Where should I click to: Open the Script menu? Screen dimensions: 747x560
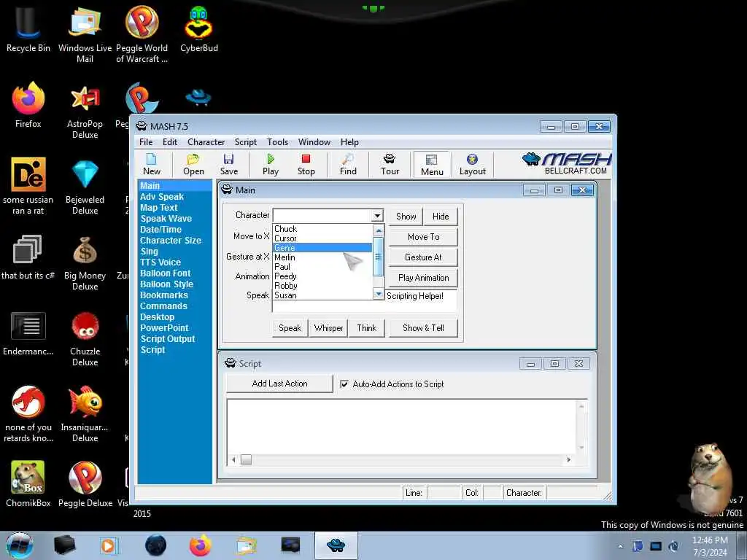tap(245, 142)
